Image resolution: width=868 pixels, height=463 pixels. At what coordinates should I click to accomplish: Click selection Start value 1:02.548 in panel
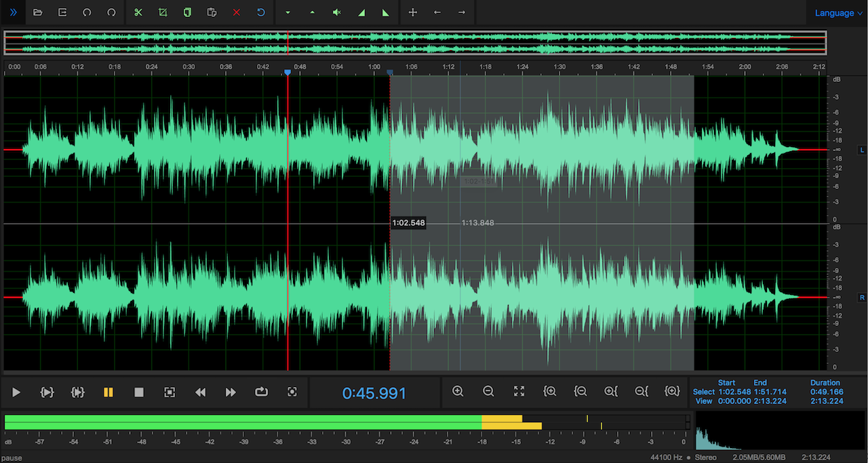(x=734, y=392)
